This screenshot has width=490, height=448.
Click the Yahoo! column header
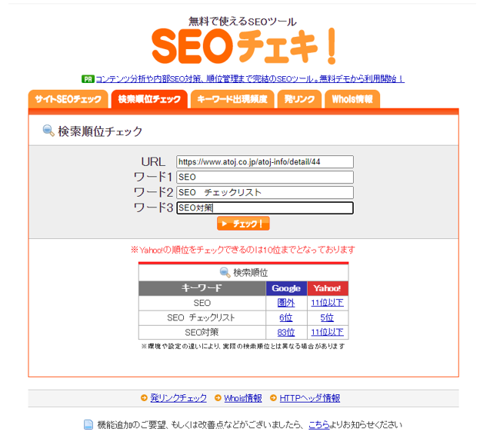(x=328, y=288)
